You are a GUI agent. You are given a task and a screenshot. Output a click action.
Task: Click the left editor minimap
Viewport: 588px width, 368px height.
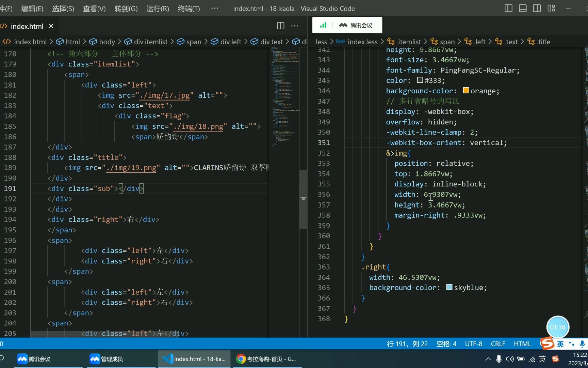(285, 97)
